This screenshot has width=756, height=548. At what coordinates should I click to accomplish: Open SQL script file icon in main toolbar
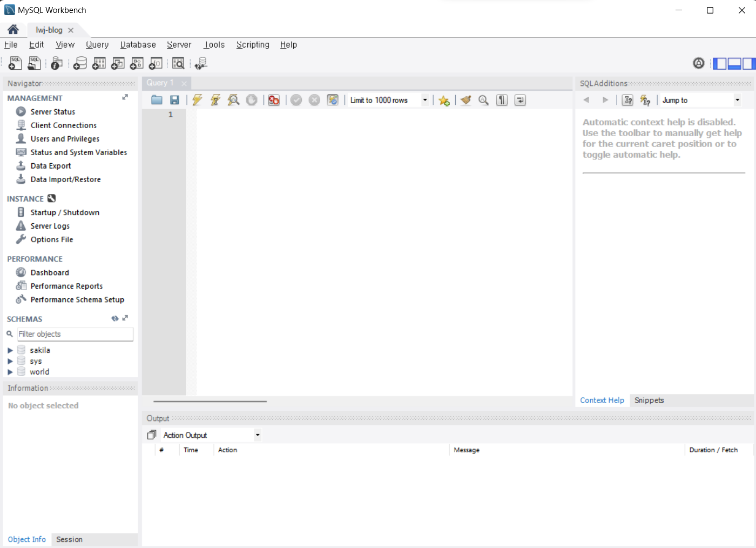click(34, 63)
